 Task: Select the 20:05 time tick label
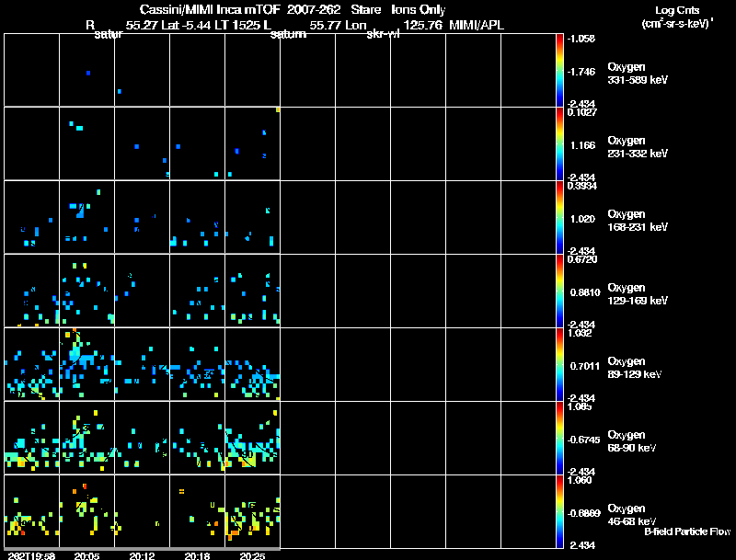86,555
